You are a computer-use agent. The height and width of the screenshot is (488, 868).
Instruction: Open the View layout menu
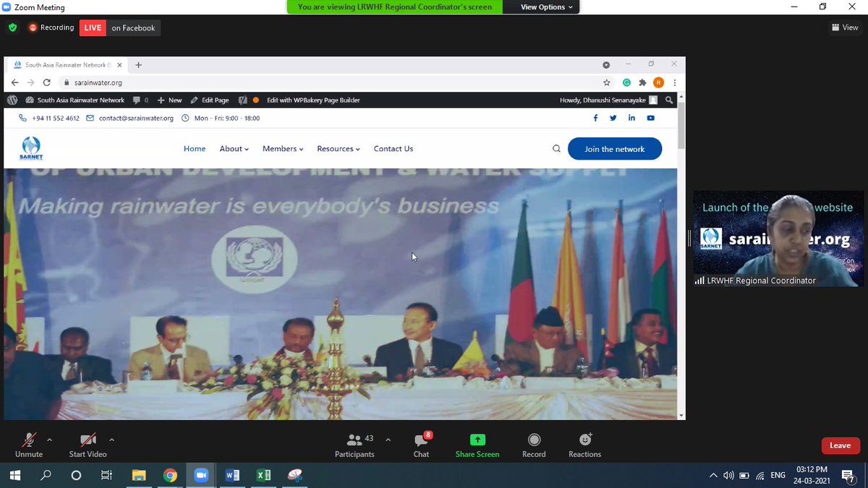846,27
